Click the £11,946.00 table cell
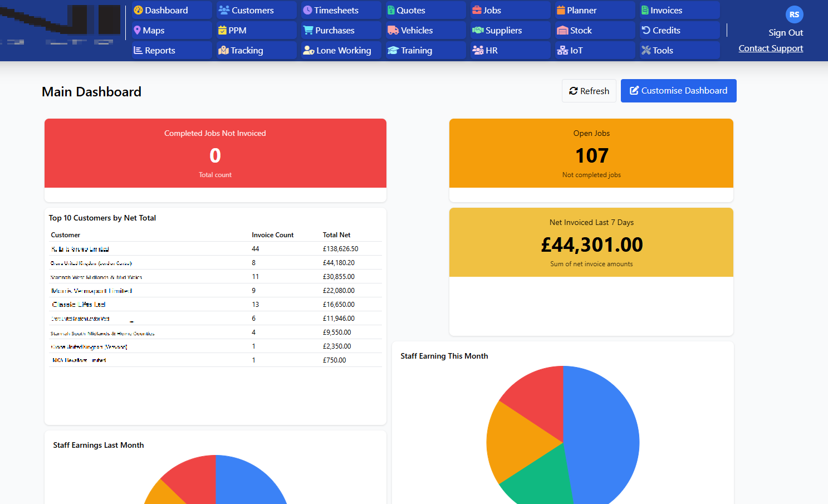 point(339,319)
